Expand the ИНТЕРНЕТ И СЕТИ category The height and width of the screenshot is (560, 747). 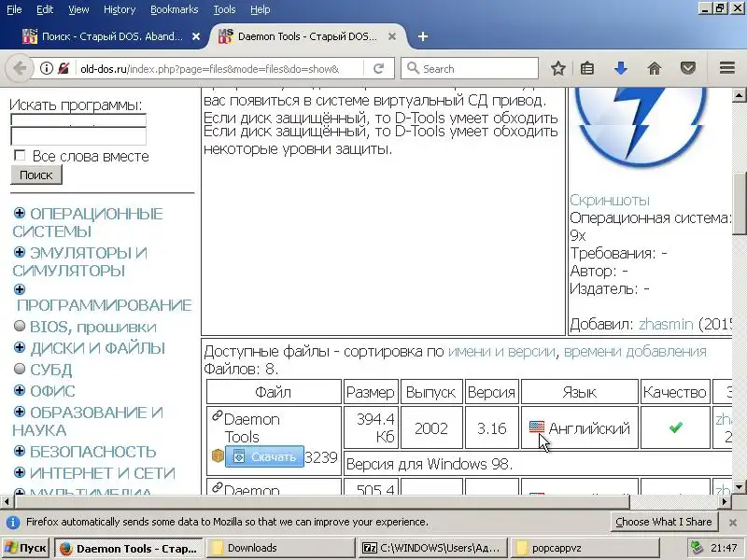20,472
